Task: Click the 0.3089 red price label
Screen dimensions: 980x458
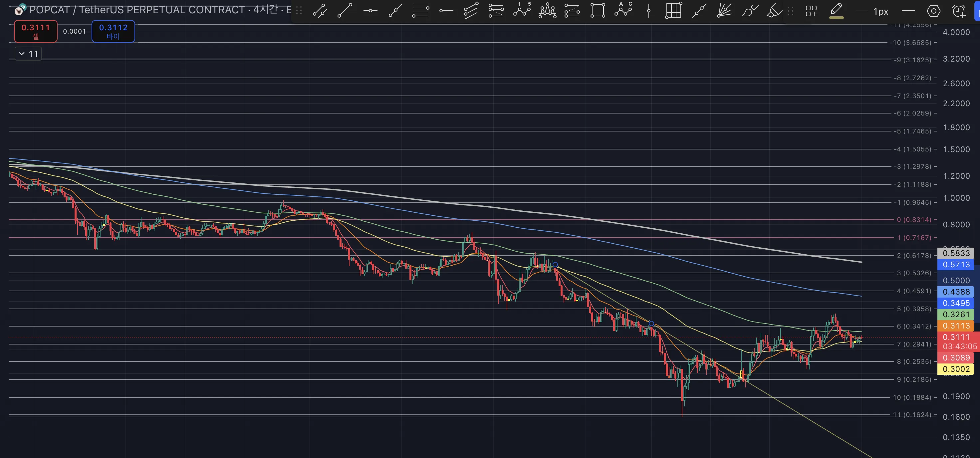Action: (956, 358)
